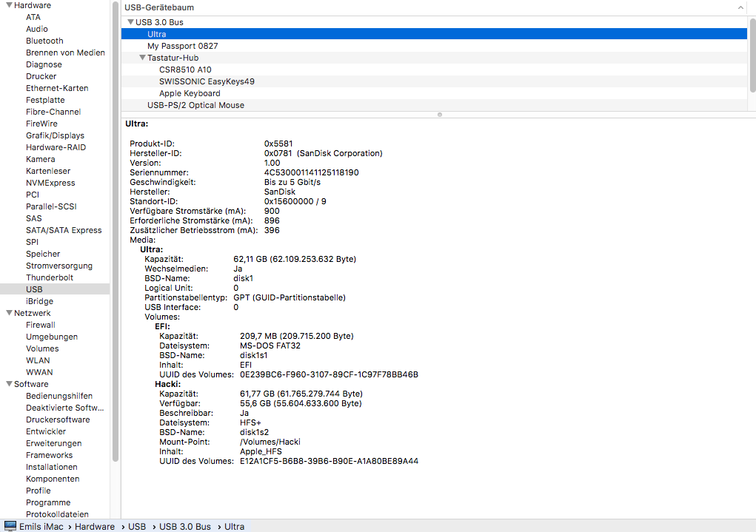Collapse the Netzwerk section in sidebar
The image size is (756, 532).
click(8, 313)
